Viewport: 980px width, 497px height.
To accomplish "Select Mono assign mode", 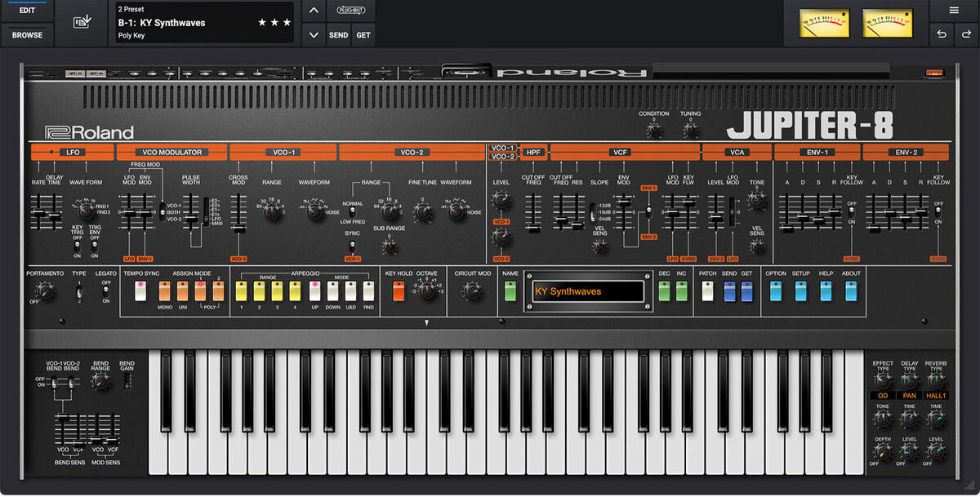I will click(x=164, y=291).
